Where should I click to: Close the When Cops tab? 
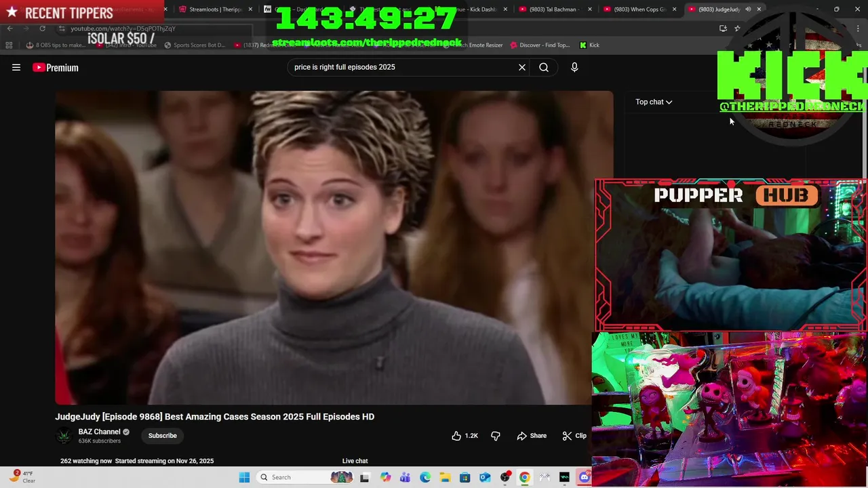click(x=675, y=9)
